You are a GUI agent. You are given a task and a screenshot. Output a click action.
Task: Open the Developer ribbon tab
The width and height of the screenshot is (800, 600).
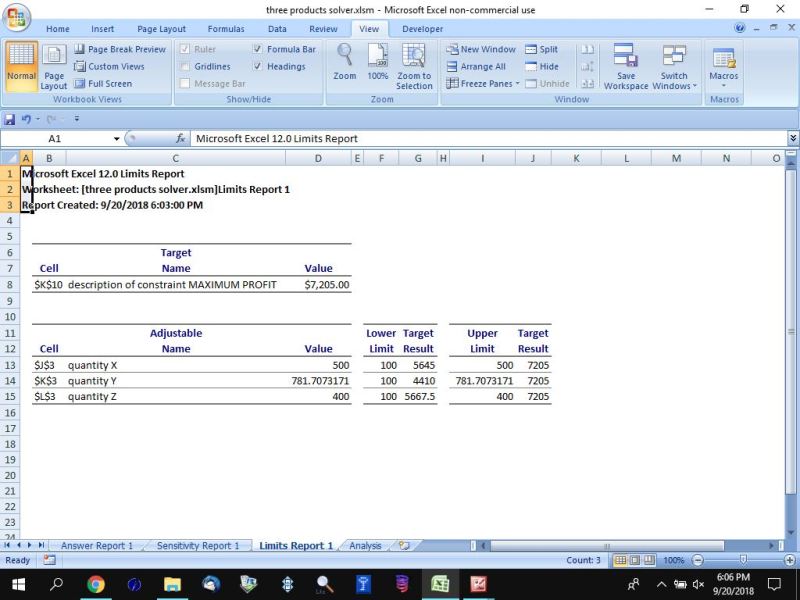click(x=422, y=29)
